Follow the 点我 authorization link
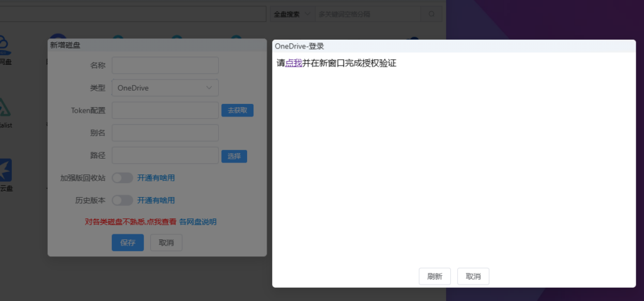644x301 pixels. 294,64
